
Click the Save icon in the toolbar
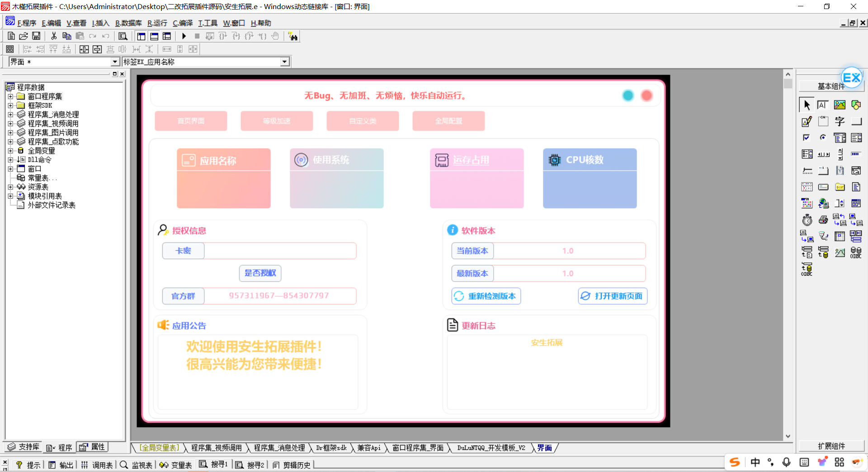click(x=36, y=36)
